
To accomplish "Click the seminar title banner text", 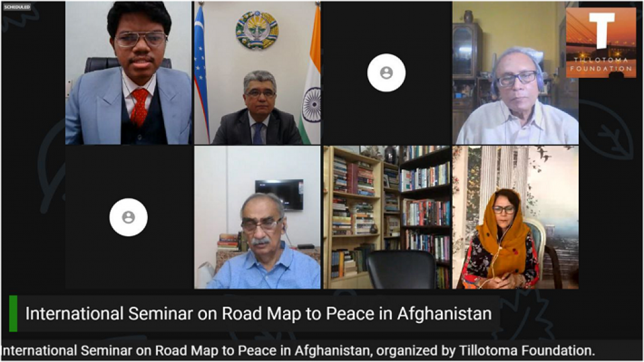I will (258, 314).
